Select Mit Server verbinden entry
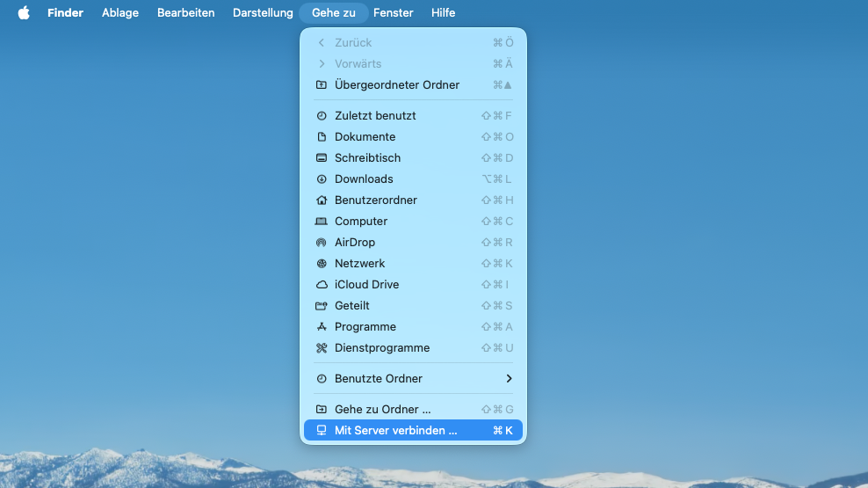Screen dimensions: 868x488 [x=395, y=431]
